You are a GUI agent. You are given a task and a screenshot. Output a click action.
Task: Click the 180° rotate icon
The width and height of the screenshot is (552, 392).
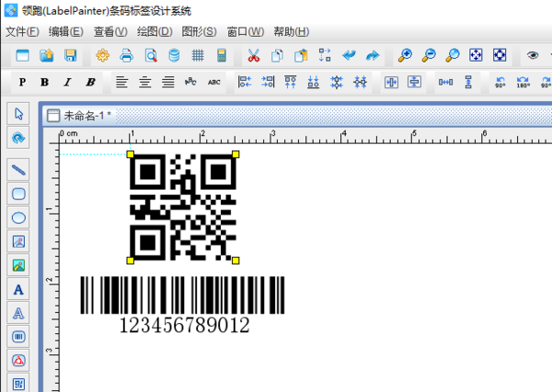pos(523,82)
